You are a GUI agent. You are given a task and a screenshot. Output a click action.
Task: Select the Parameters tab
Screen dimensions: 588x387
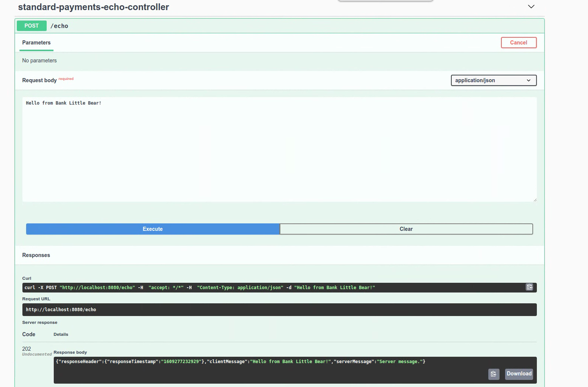click(x=36, y=43)
